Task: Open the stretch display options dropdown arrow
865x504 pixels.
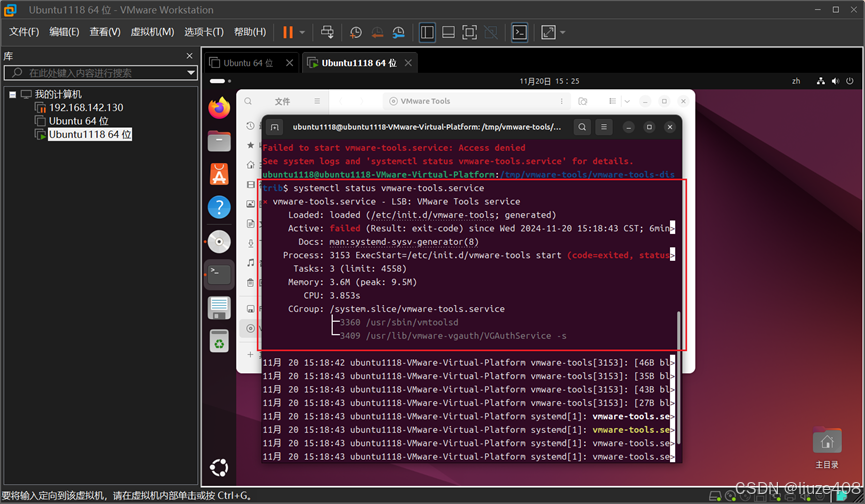Action: (x=563, y=33)
